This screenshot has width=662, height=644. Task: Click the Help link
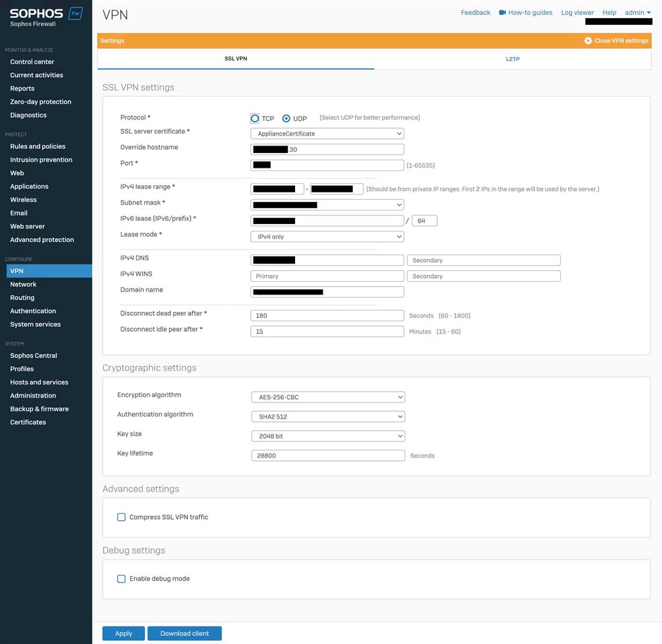pyautogui.click(x=609, y=13)
